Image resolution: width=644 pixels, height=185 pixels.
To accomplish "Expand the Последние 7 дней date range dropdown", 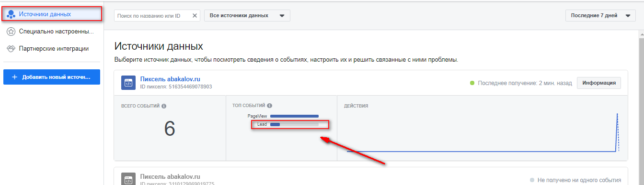I will point(600,16).
